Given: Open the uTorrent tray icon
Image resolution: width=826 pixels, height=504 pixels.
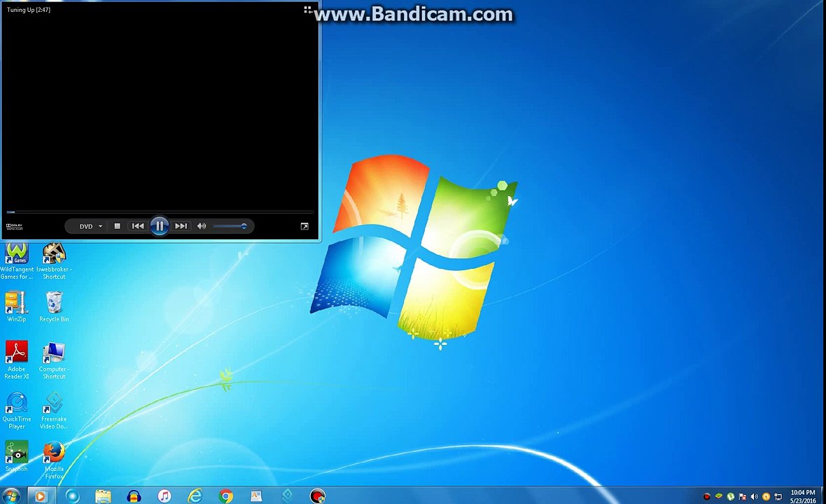Looking at the screenshot, I should 731,496.
